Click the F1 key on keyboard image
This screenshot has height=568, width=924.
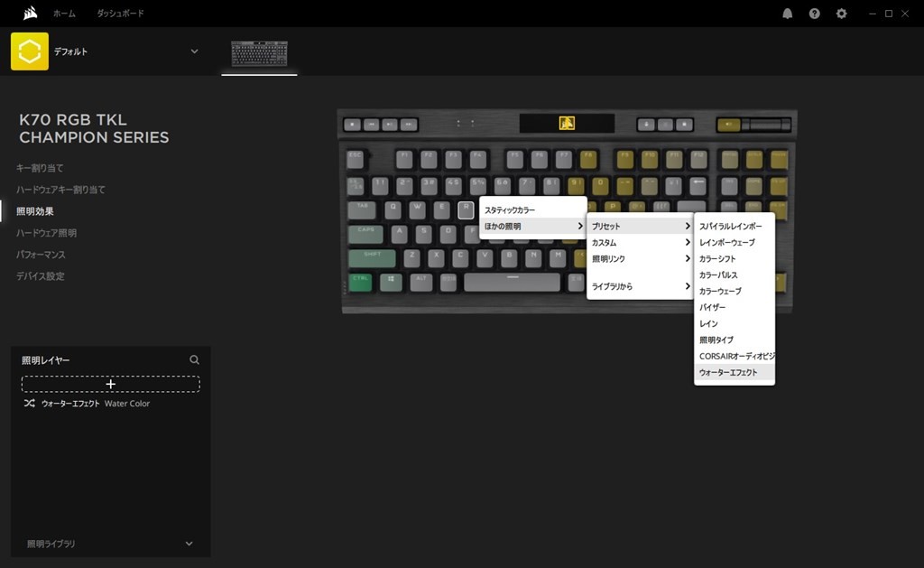(x=404, y=159)
